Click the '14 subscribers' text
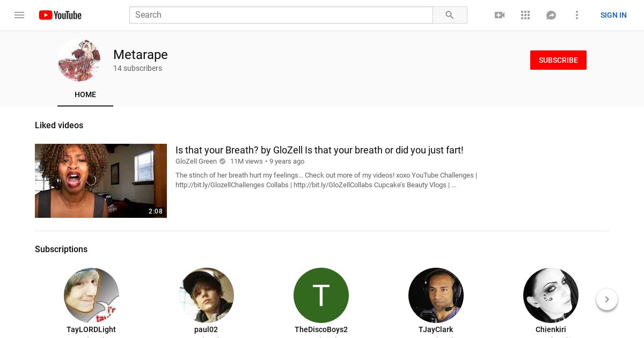 [x=137, y=69]
